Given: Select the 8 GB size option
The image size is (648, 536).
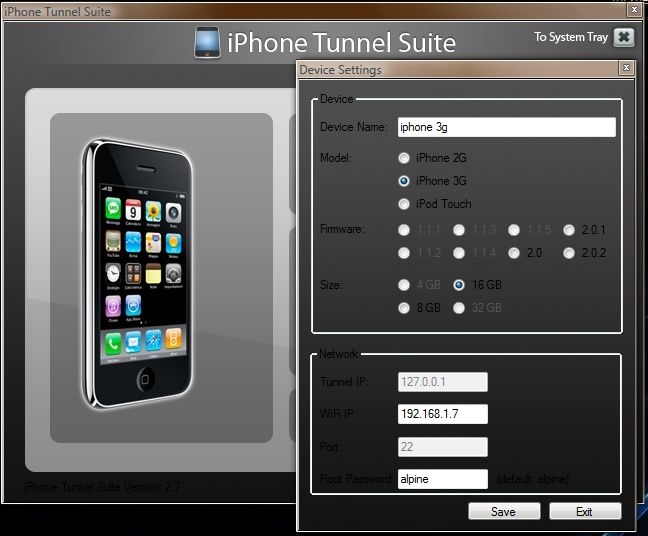Looking at the screenshot, I should click(x=404, y=308).
